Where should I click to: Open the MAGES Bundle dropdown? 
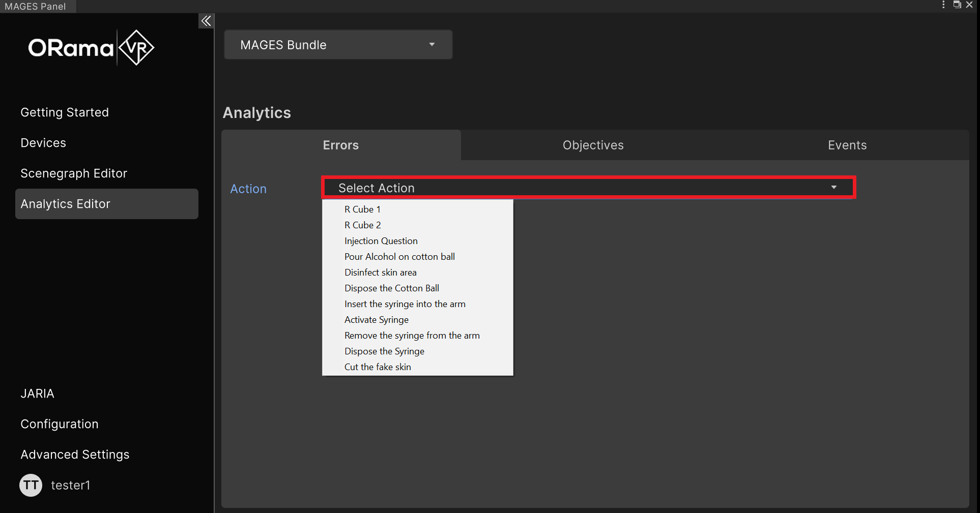click(x=337, y=44)
